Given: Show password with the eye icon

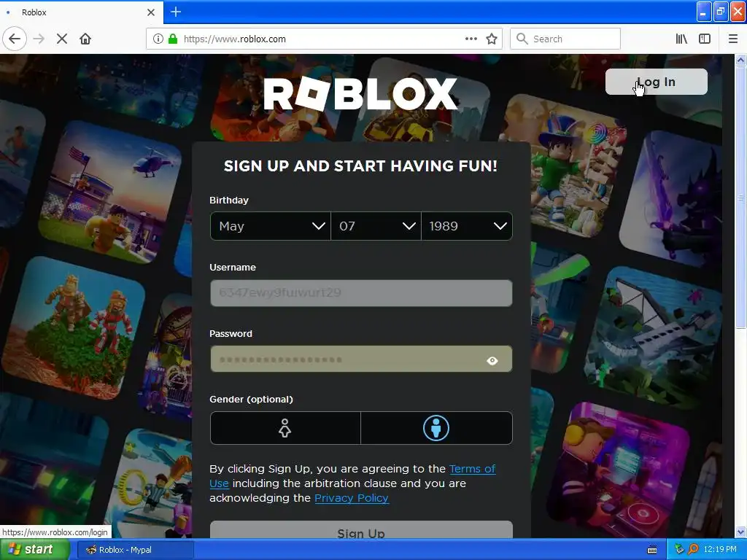Looking at the screenshot, I should tap(492, 360).
